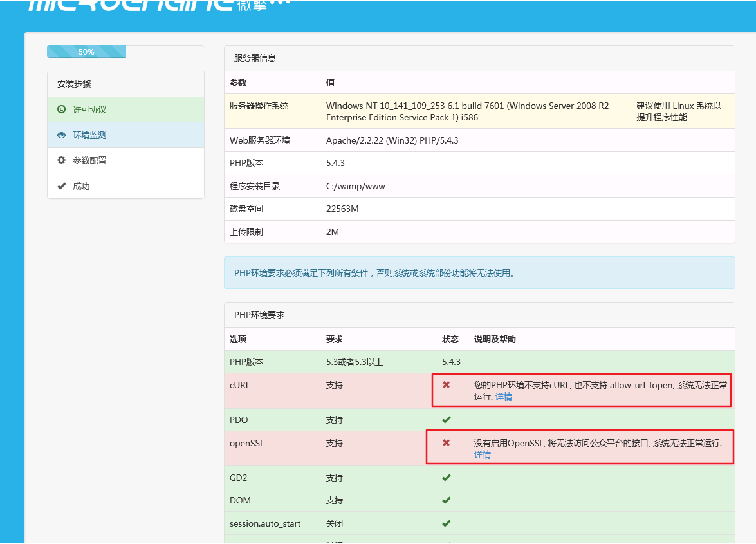Click the green check for session.auto_start

447,523
